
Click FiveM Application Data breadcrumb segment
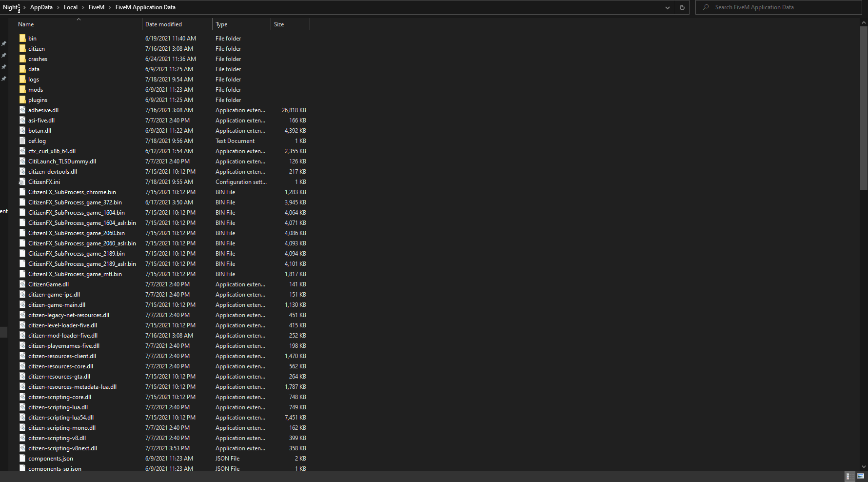[145, 7]
